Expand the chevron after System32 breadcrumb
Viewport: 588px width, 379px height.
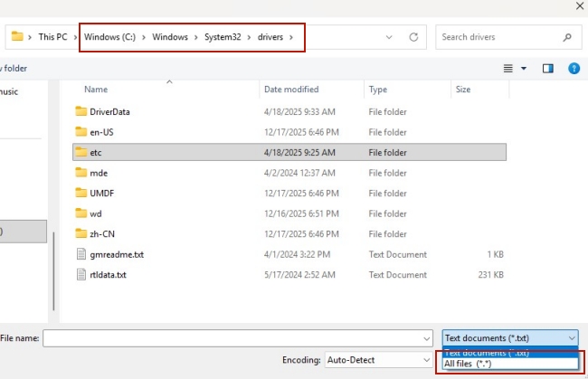249,37
